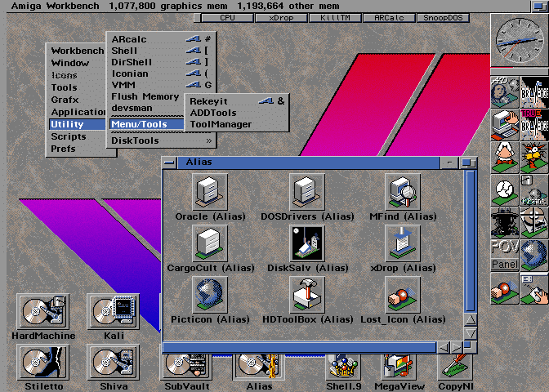This screenshot has height=392, width=549.
Task: Click the cracked ball dock icon
Action: click(505, 190)
